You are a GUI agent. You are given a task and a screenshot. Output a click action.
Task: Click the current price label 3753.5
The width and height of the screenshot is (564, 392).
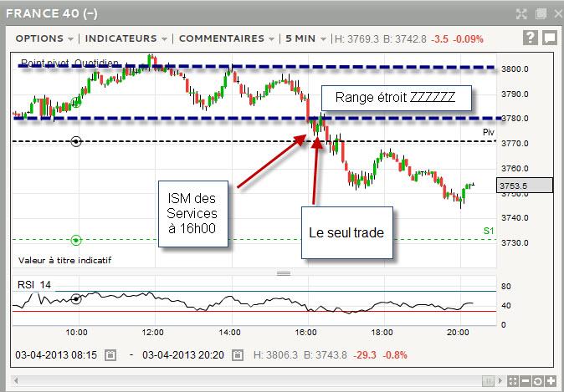click(525, 186)
